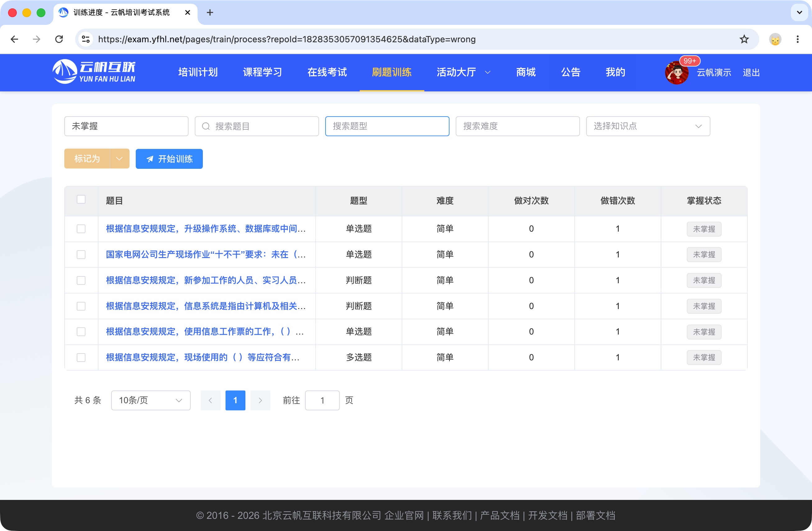Screen dimensions: 812x531
Task: Open question 根据信息安规规定，现场使用的（）
Action: tap(203, 358)
